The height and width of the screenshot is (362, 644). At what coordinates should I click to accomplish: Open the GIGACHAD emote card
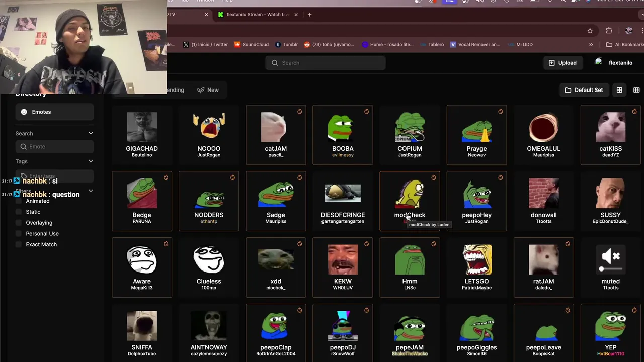click(142, 135)
